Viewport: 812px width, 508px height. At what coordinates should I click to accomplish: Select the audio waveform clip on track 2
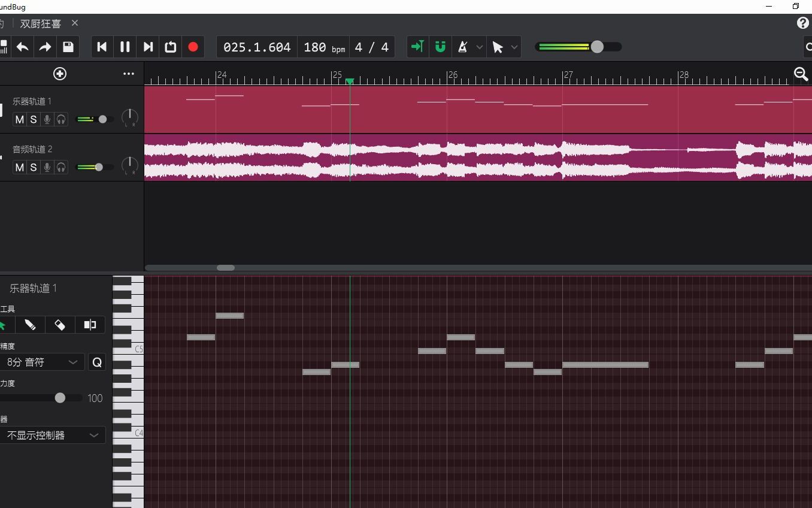478,158
